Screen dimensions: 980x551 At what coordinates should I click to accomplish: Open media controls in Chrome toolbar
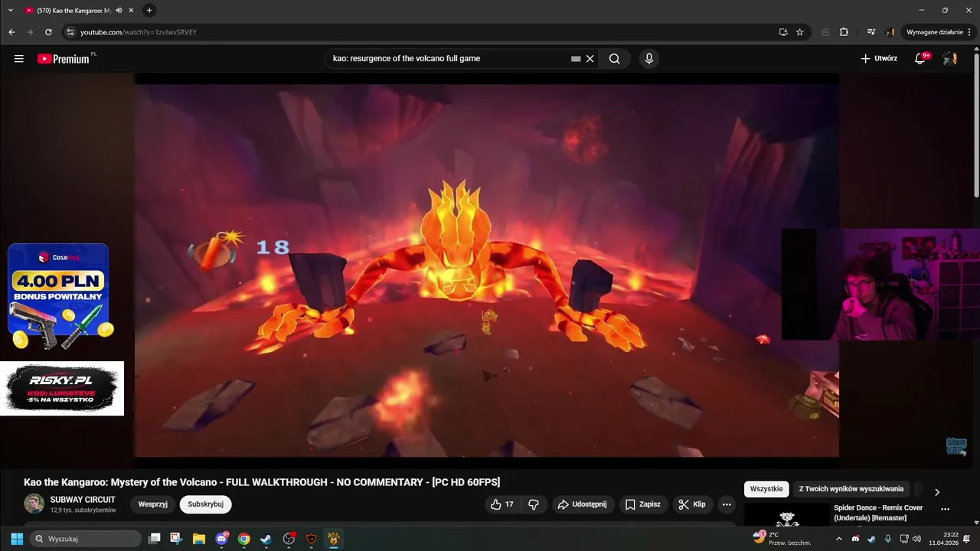click(x=871, y=32)
